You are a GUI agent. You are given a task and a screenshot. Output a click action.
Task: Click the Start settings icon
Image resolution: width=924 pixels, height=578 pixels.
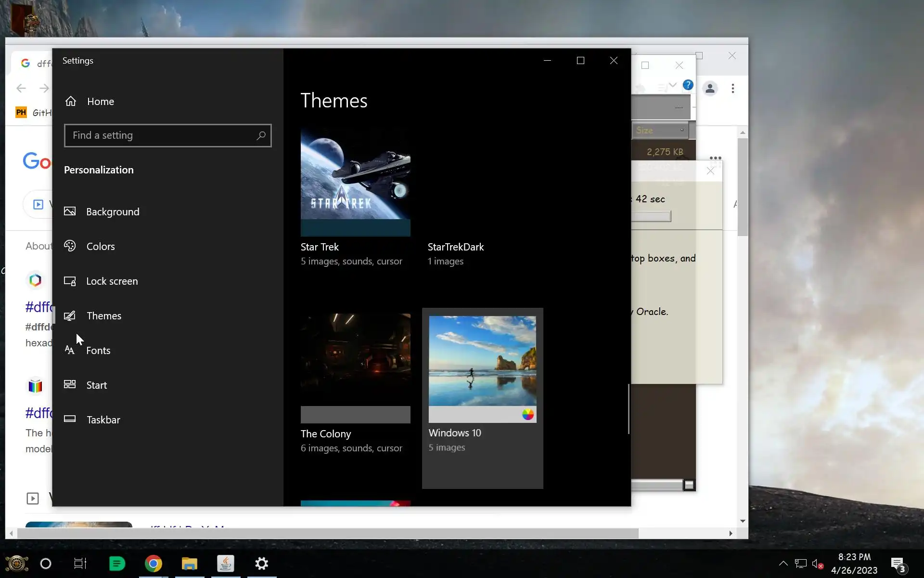(70, 385)
